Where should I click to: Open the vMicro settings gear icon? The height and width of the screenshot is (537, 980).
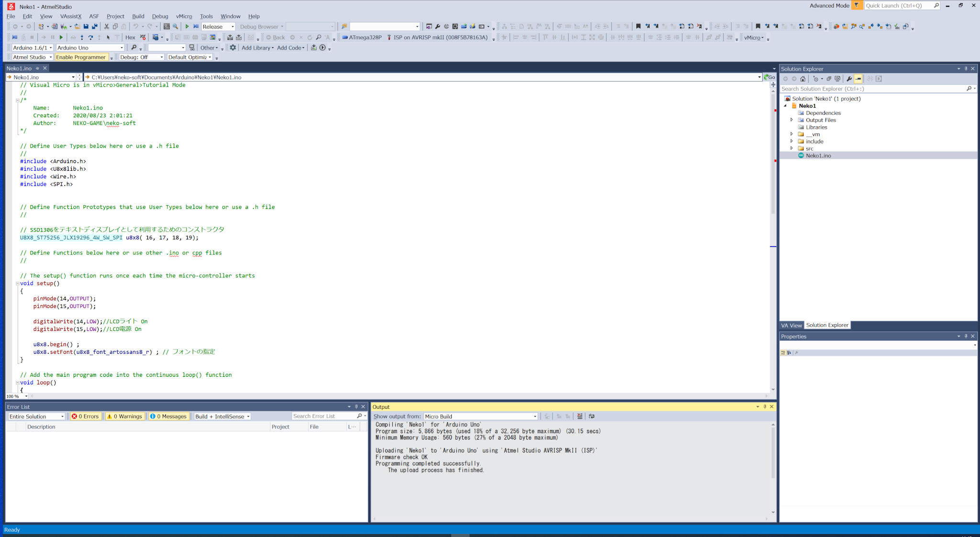(233, 48)
